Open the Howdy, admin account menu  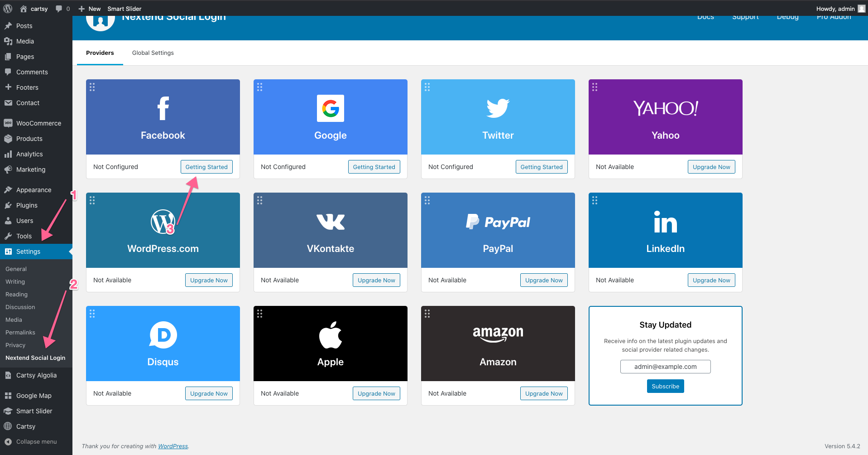tap(840, 9)
